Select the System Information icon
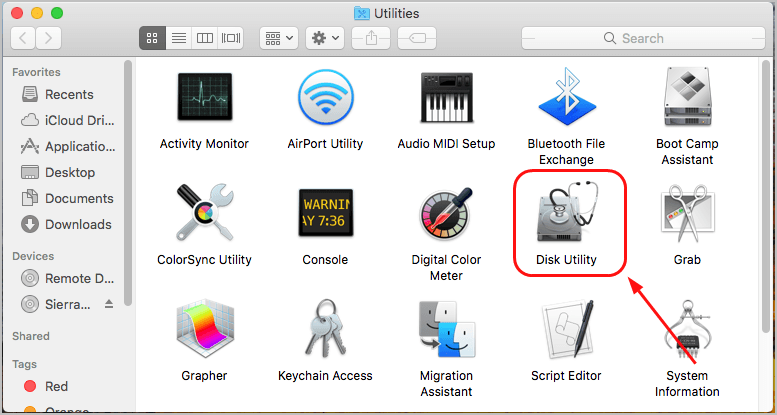Image resolution: width=777 pixels, height=415 pixels. click(x=687, y=329)
